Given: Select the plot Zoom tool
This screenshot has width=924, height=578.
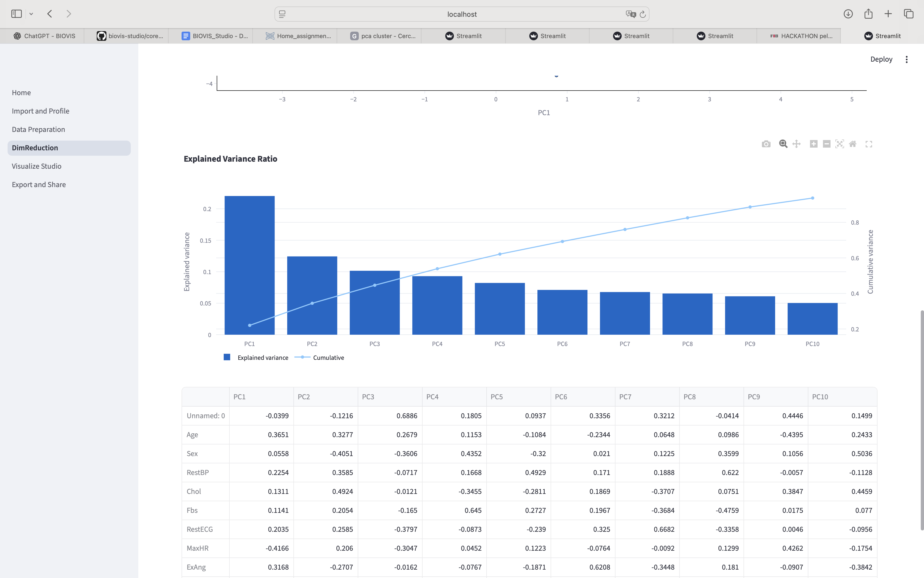Looking at the screenshot, I should coord(783,144).
